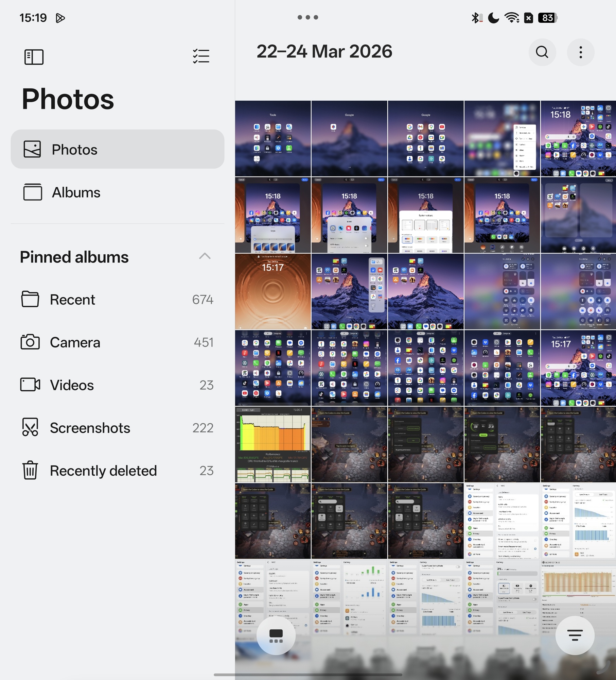Image resolution: width=616 pixels, height=680 pixels.
Task: Open the orange ripple lock screen thumbnail
Action: (x=273, y=291)
